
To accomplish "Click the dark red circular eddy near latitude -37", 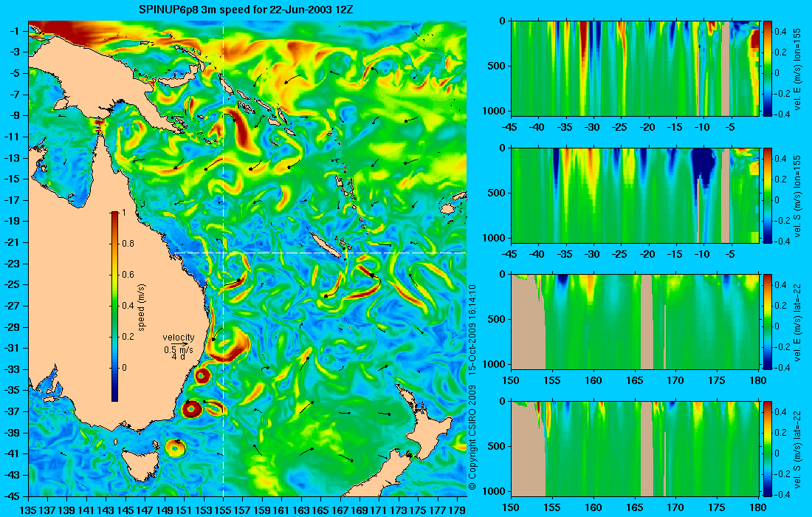I will [x=192, y=409].
